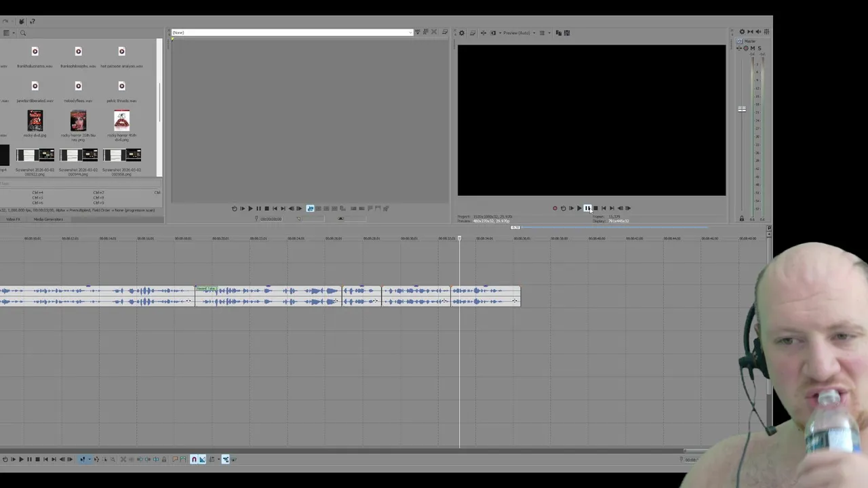Click the Insert Marker icon

(175, 459)
